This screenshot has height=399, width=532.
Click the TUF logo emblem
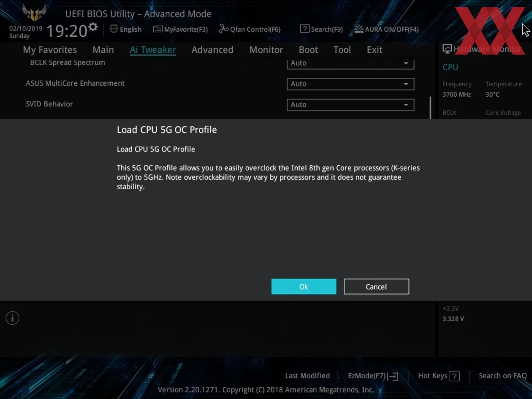34,13
